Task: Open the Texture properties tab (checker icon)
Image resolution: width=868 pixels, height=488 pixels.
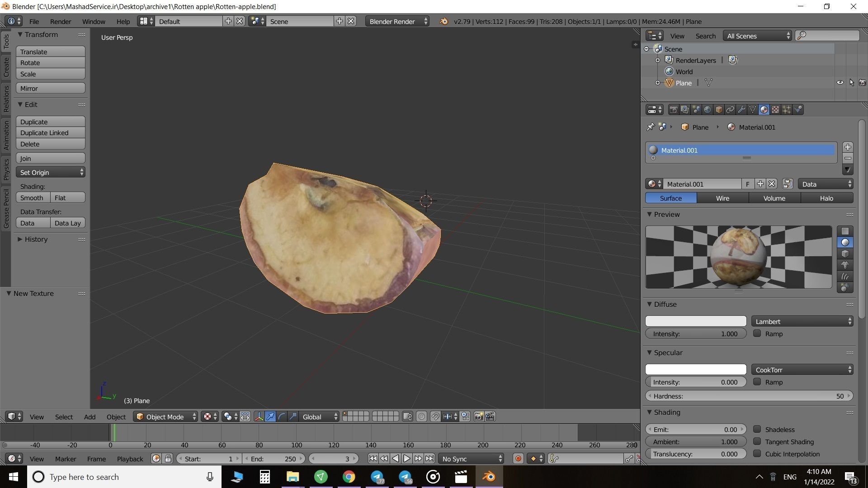Action: click(775, 110)
